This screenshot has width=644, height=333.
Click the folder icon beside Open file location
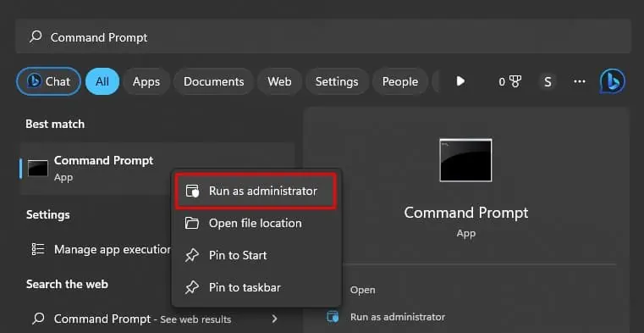click(192, 223)
